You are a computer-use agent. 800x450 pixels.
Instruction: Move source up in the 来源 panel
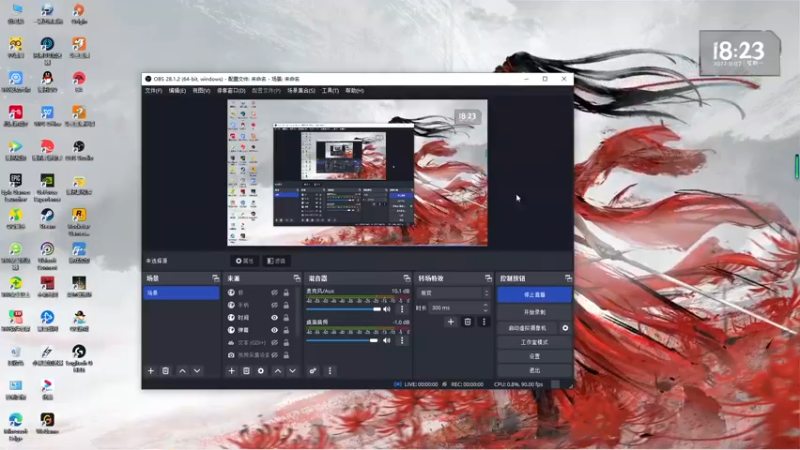(278, 371)
